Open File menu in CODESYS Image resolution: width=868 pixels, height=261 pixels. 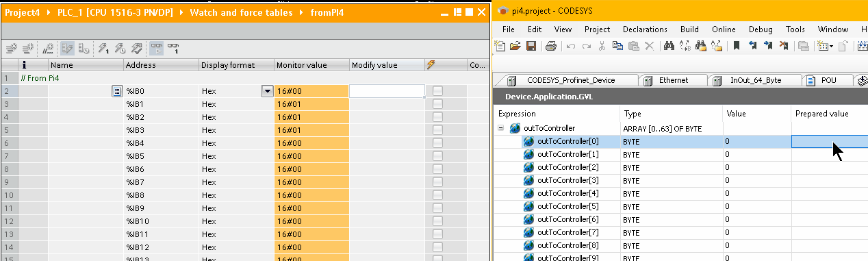509,29
